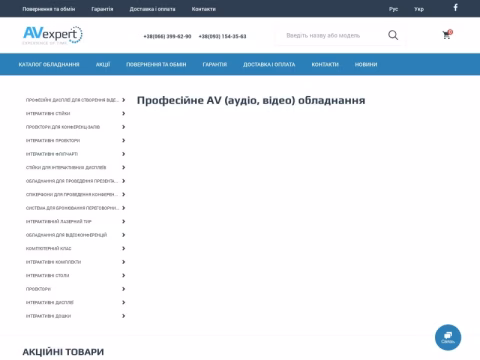Viewport: 480px width, 360px height.
Task: Open ПОВЕРНЕННЯ ТА ОБМІН in blue menu
Action: click(156, 64)
